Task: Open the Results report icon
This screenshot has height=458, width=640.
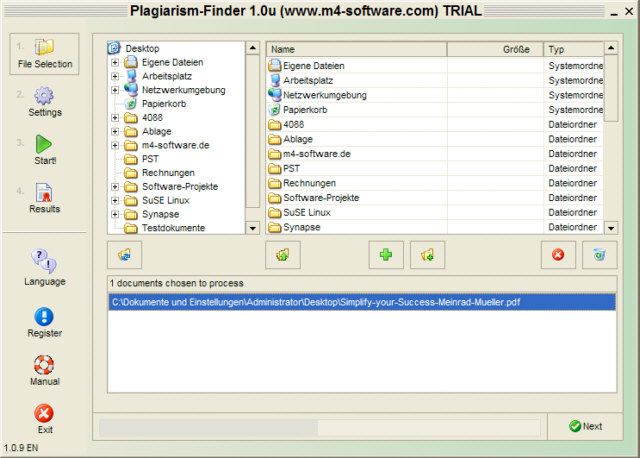Action: pos(44,193)
